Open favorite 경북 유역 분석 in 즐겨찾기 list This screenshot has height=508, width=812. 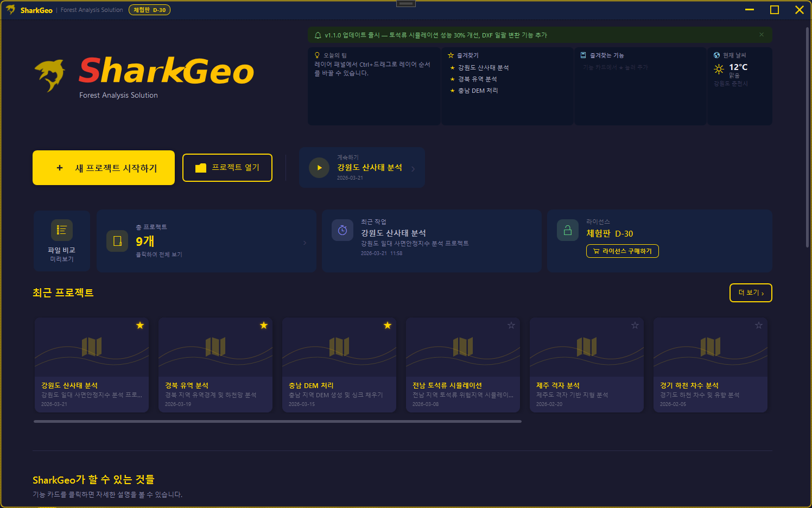tap(477, 79)
